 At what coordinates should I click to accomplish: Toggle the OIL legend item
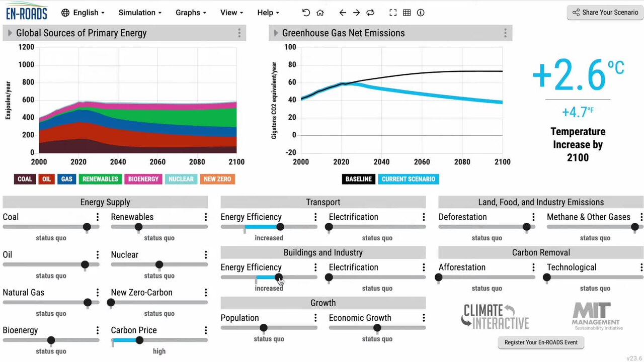point(47,179)
